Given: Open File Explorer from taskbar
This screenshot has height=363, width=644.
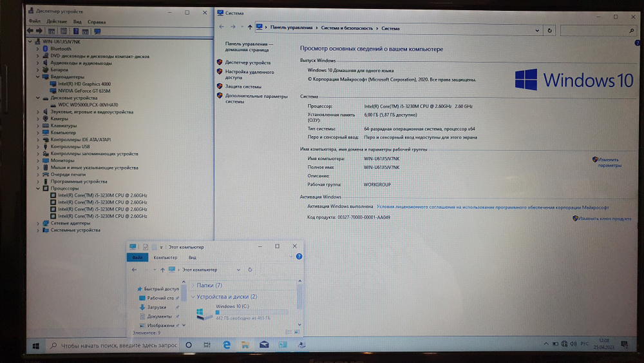Looking at the screenshot, I should pyautogui.click(x=245, y=346).
